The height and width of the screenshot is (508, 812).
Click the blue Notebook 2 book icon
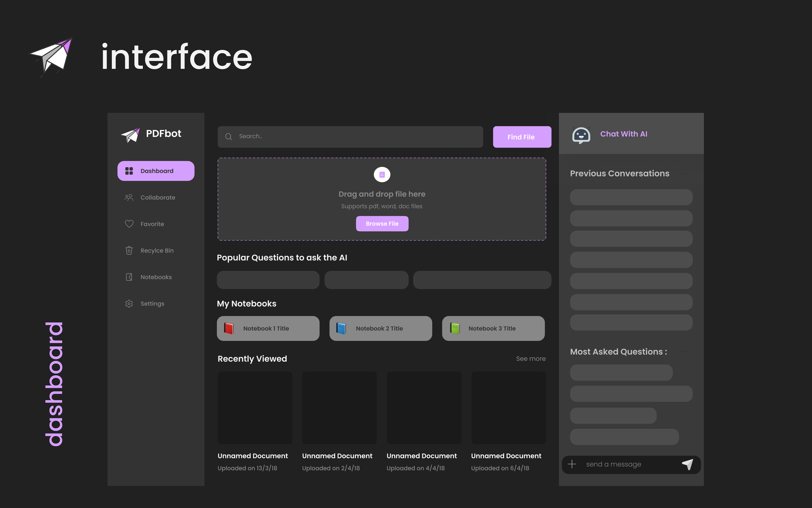[x=341, y=328]
